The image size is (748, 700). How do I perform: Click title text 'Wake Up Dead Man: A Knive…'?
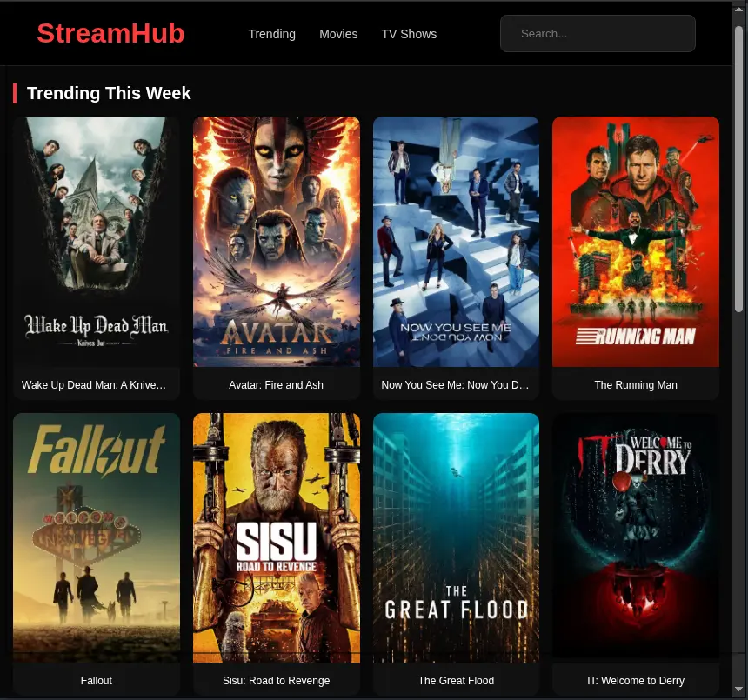[94, 385]
